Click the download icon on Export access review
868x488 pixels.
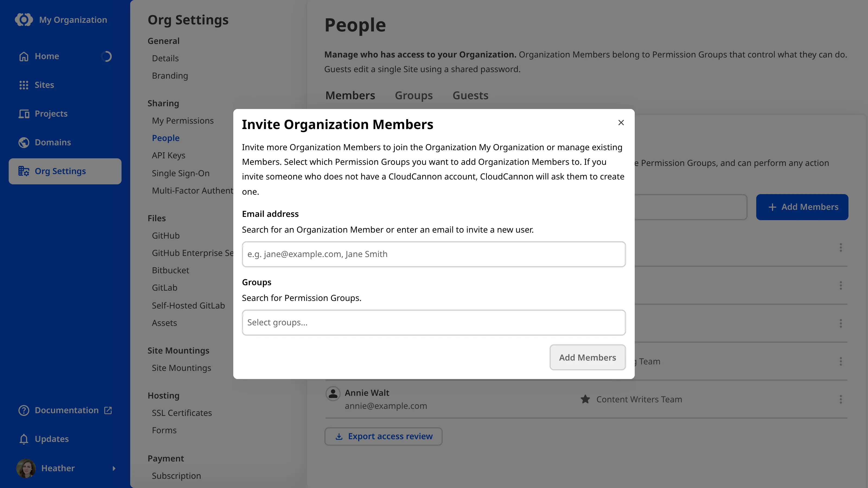pyautogui.click(x=339, y=436)
